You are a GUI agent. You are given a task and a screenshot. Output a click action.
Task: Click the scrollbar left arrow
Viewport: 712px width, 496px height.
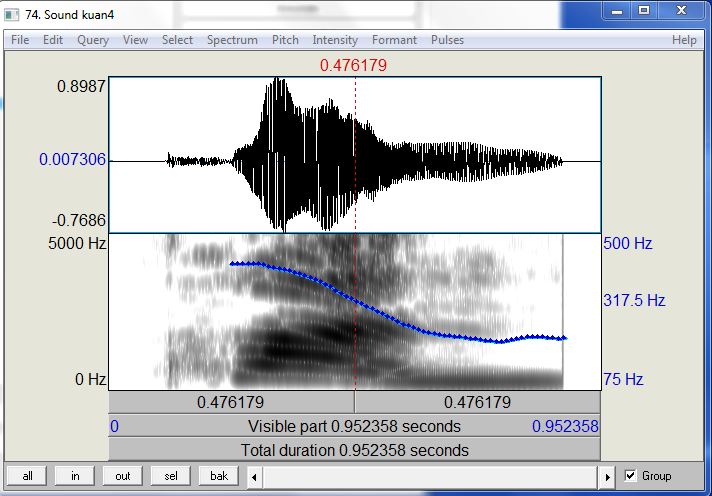254,477
